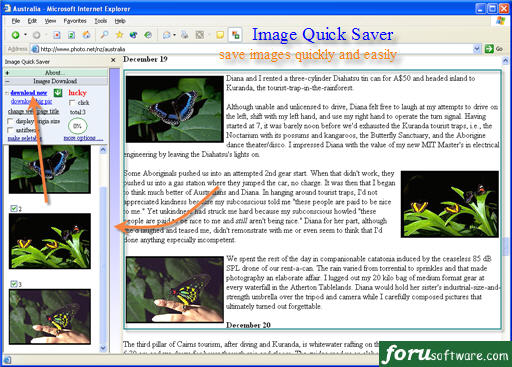Click the web page scroll-up arrow
Image resolution: width=512 pixels, height=367 pixels.
point(506,61)
